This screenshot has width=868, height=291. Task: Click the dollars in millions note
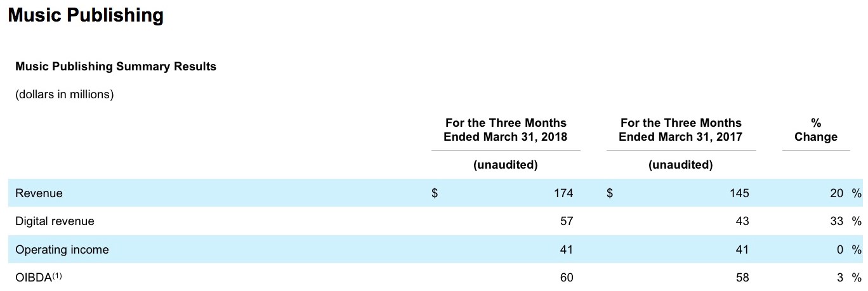[64, 95]
